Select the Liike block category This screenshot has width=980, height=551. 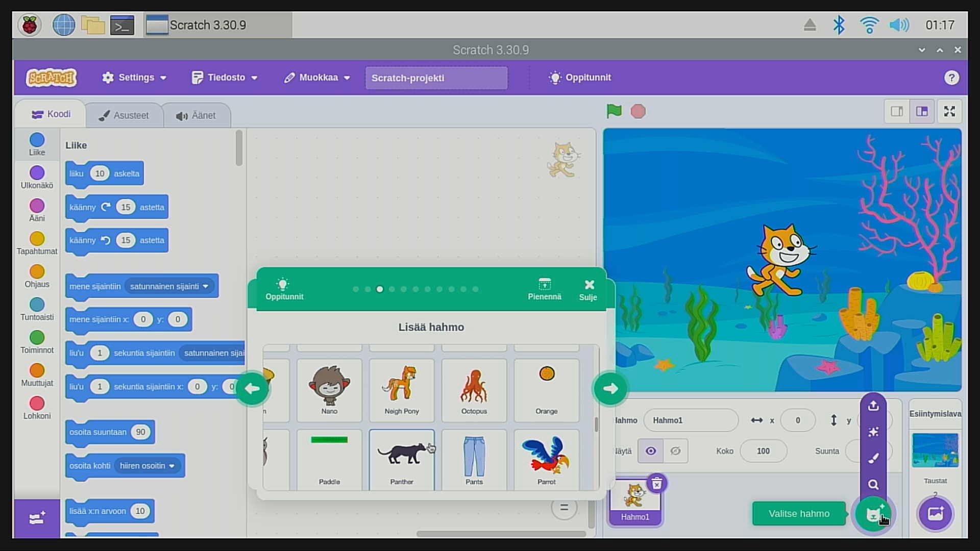pos(37,144)
